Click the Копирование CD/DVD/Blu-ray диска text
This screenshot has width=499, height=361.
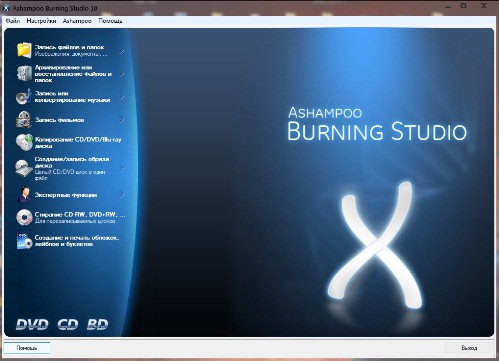click(78, 143)
